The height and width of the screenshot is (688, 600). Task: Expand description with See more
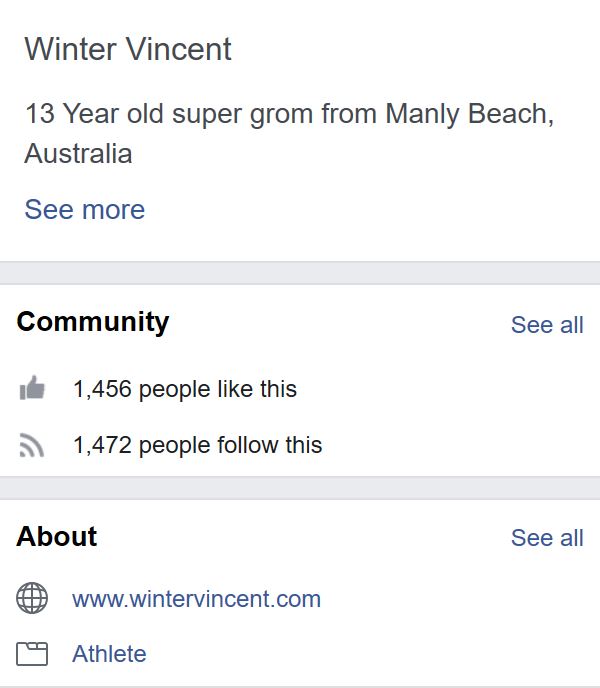tap(84, 210)
